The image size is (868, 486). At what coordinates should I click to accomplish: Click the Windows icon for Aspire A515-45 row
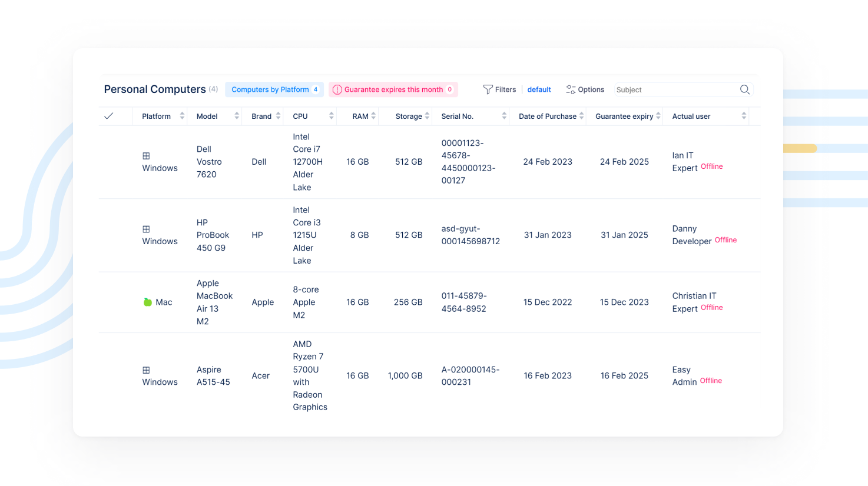click(146, 370)
